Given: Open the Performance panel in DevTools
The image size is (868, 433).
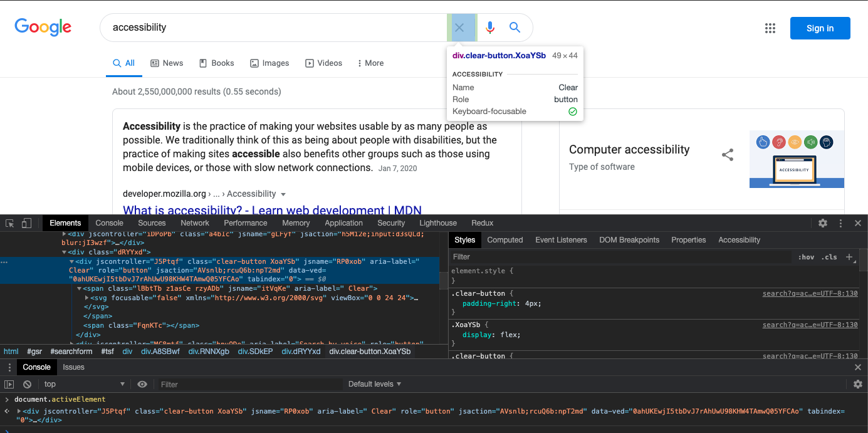Looking at the screenshot, I should (246, 223).
